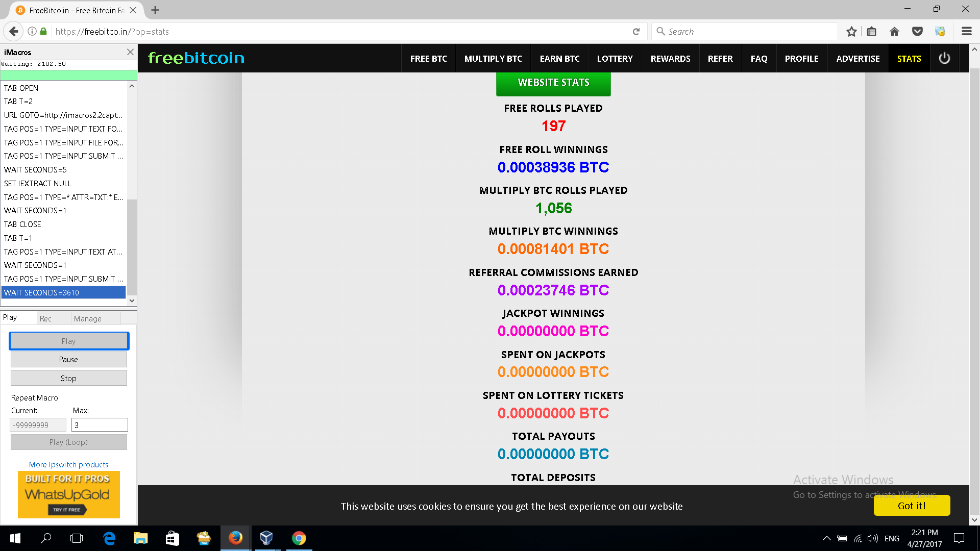
Task: Open the Pocket icon in toolbar
Action: 917,32
